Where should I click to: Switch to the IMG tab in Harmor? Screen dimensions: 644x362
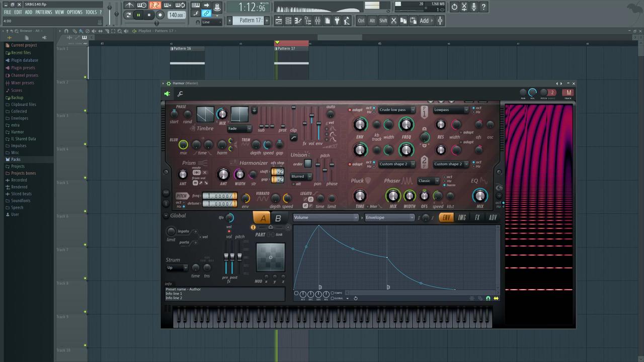pos(462,218)
